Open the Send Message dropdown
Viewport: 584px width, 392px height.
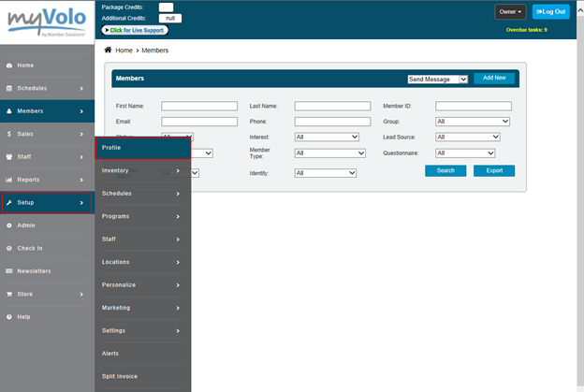[437, 80]
